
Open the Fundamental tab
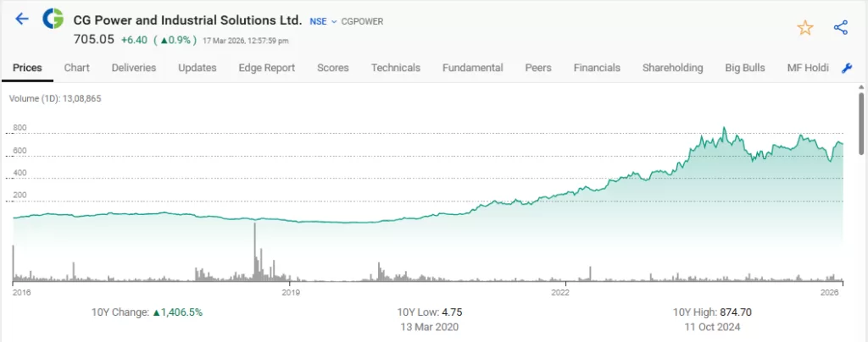473,68
